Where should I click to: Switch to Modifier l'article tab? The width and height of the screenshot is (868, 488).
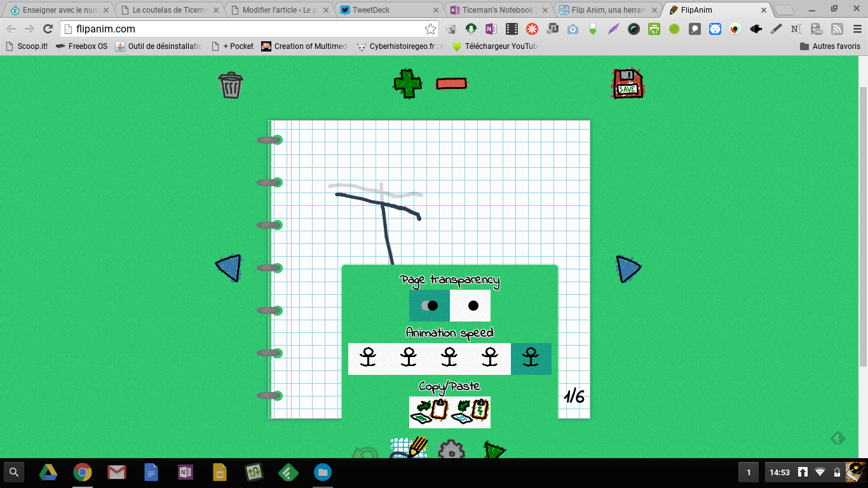click(279, 10)
